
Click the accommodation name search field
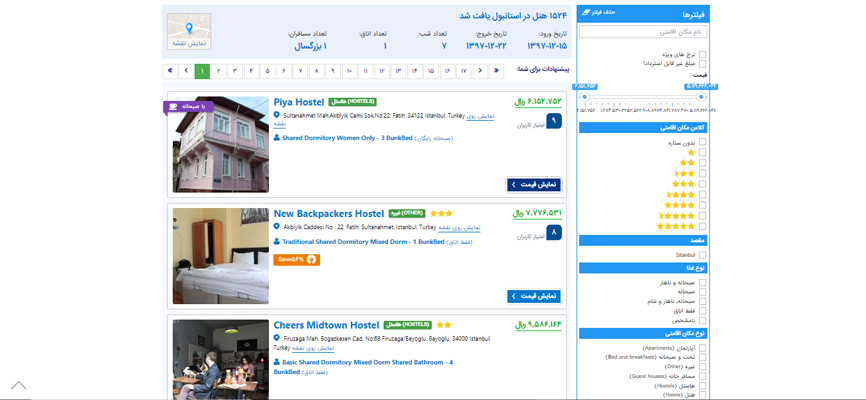click(643, 32)
